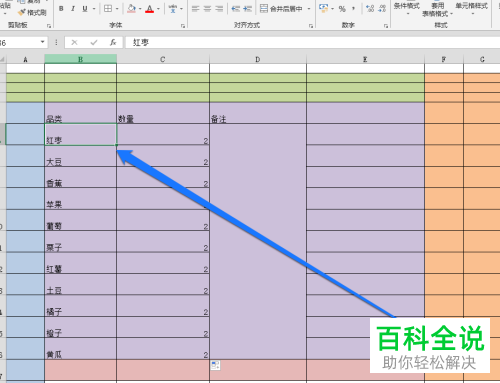Select all cells corner button
500x383 pixels.
point(3,59)
